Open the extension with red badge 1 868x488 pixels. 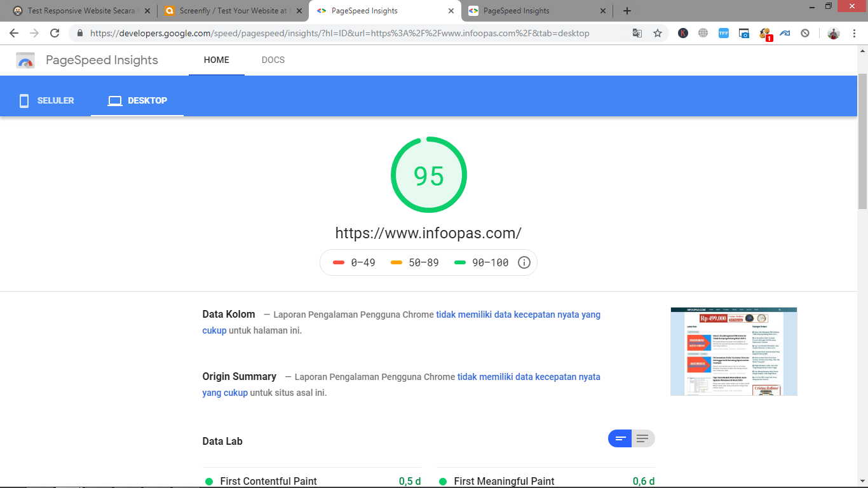pyautogui.click(x=765, y=34)
